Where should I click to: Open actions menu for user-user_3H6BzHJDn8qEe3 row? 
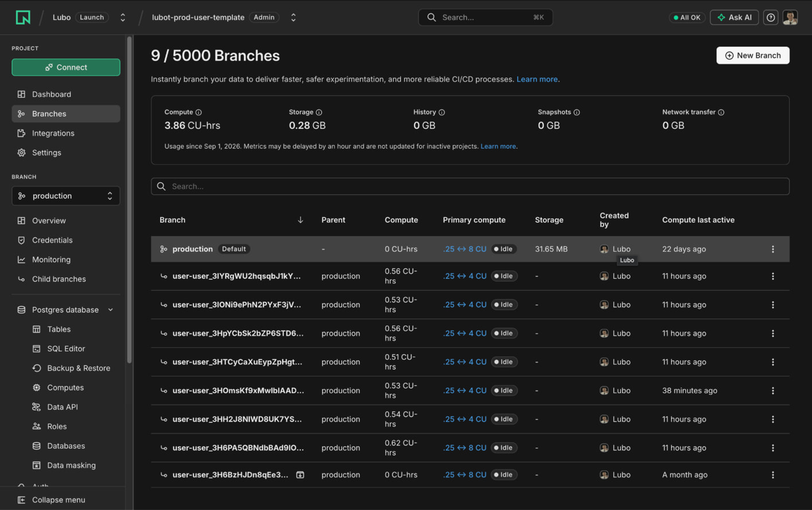pos(772,475)
